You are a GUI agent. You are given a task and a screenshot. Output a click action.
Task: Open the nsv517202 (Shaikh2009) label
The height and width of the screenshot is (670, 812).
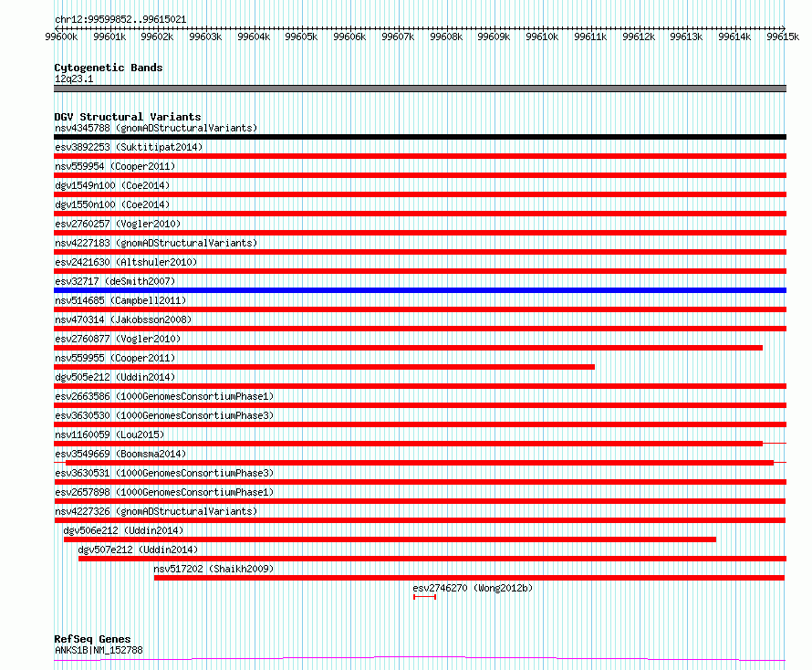(x=213, y=569)
